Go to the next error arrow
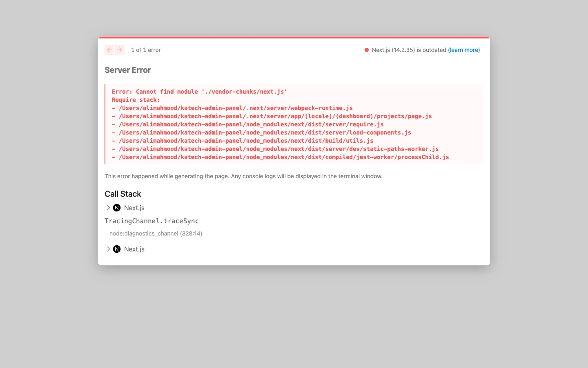The height and width of the screenshot is (368, 588). pyautogui.click(x=120, y=50)
